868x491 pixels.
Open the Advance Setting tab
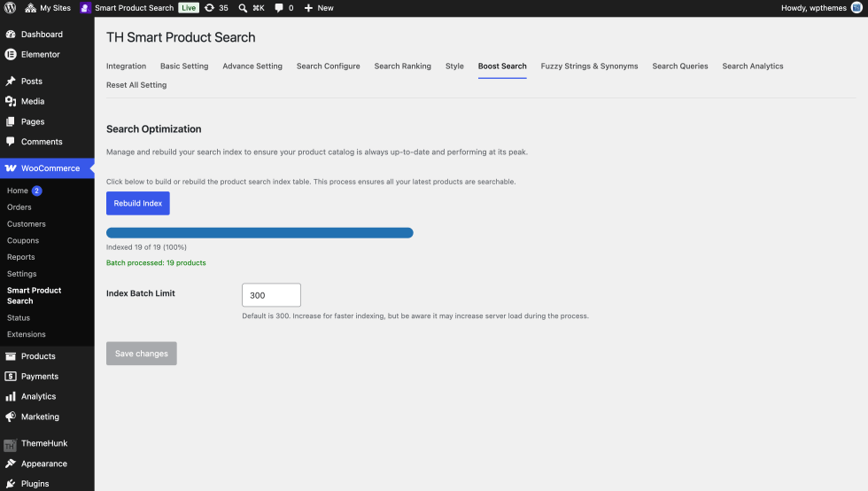(252, 66)
